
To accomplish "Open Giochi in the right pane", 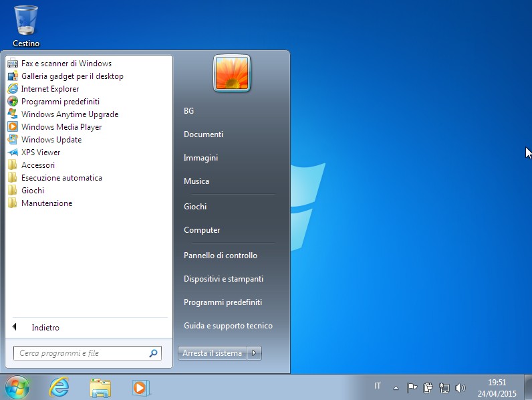I will [x=195, y=207].
